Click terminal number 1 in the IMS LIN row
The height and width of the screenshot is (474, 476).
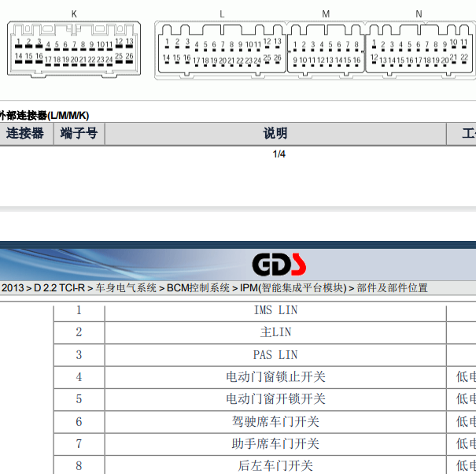[79, 310]
